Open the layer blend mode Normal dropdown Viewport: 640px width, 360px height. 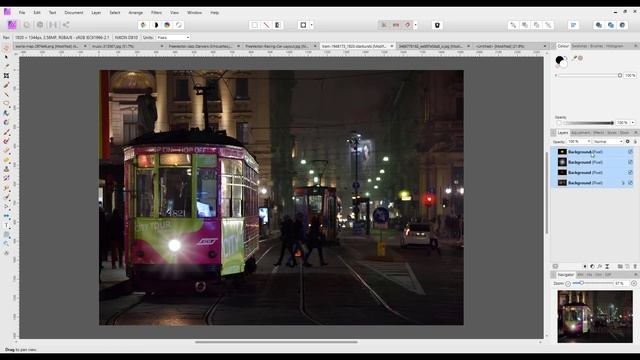point(608,141)
